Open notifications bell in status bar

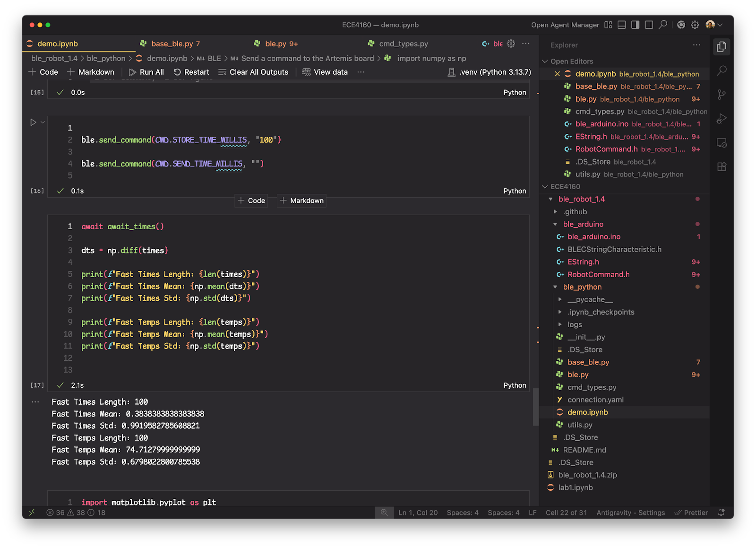coord(721,513)
